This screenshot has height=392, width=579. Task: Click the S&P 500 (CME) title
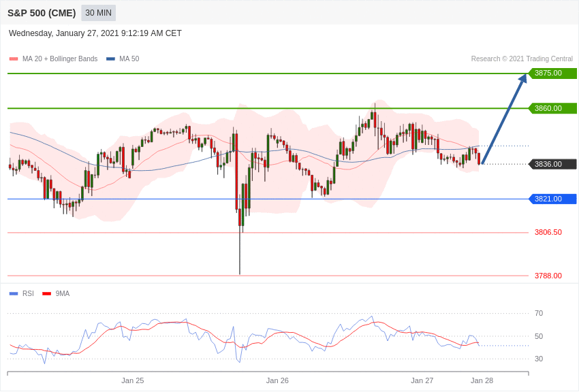point(42,13)
